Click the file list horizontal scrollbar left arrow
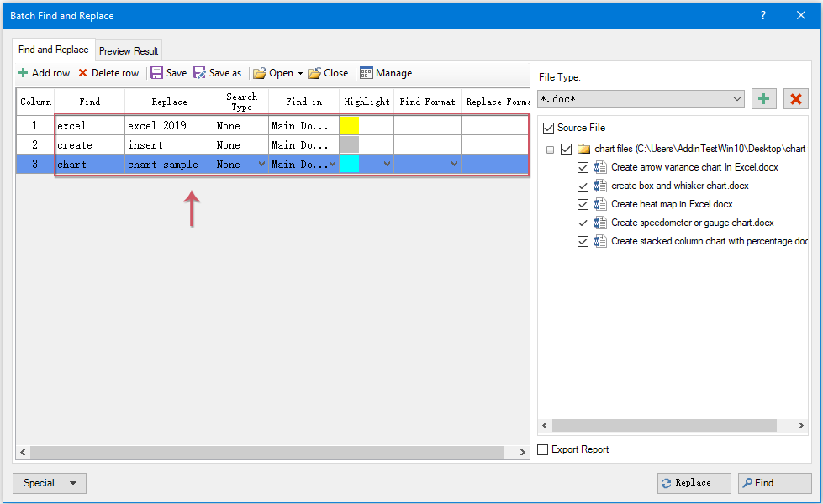Image resolution: width=823 pixels, height=504 pixels. tap(545, 425)
